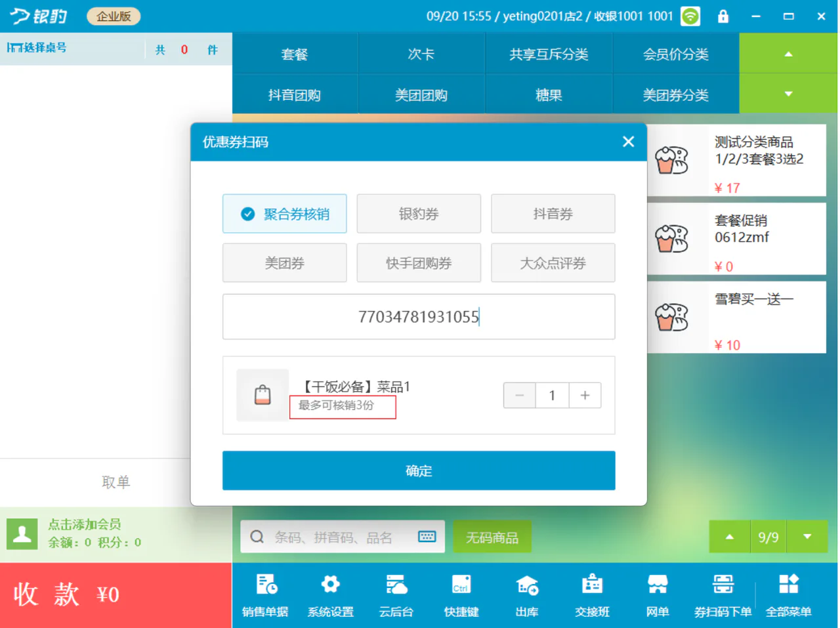Image resolution: width=840 pixels, height=628 pixels.
Task: Click the 条码、拼音码、品名 search field
Action: click(x=343, y=537)
